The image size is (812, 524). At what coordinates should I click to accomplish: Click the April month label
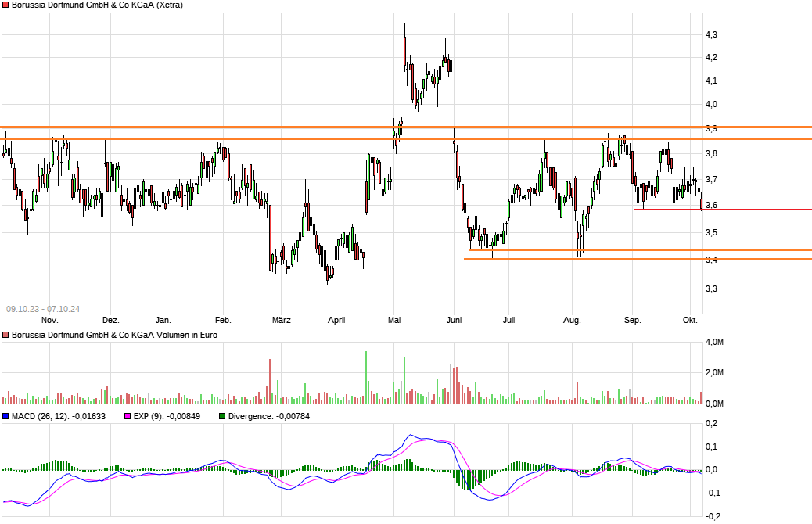[336, 321]
